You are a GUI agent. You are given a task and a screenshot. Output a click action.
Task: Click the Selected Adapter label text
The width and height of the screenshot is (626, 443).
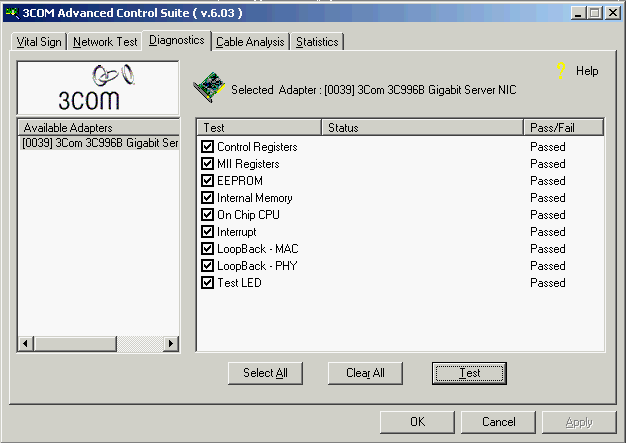click(374, 90)
